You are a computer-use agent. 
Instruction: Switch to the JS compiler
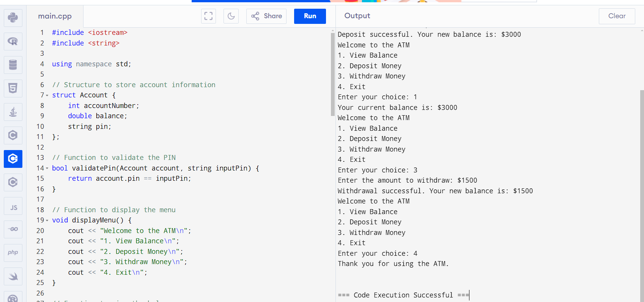(13, 206)
